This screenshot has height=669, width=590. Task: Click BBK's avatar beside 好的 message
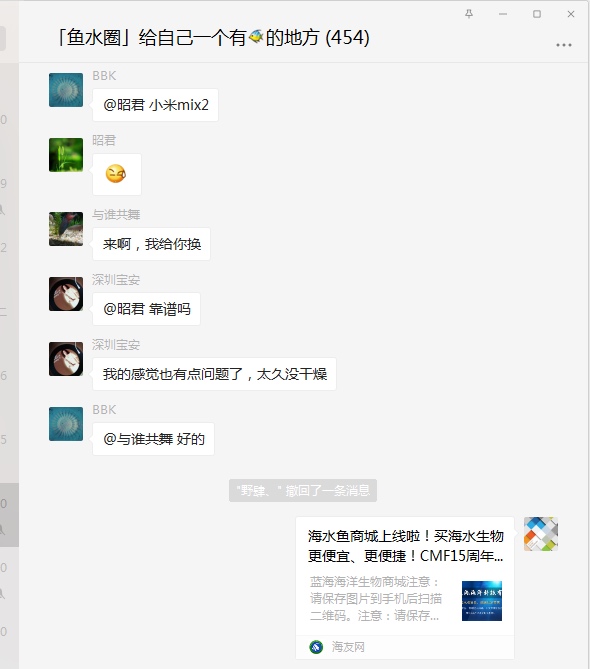click(66, 424)
